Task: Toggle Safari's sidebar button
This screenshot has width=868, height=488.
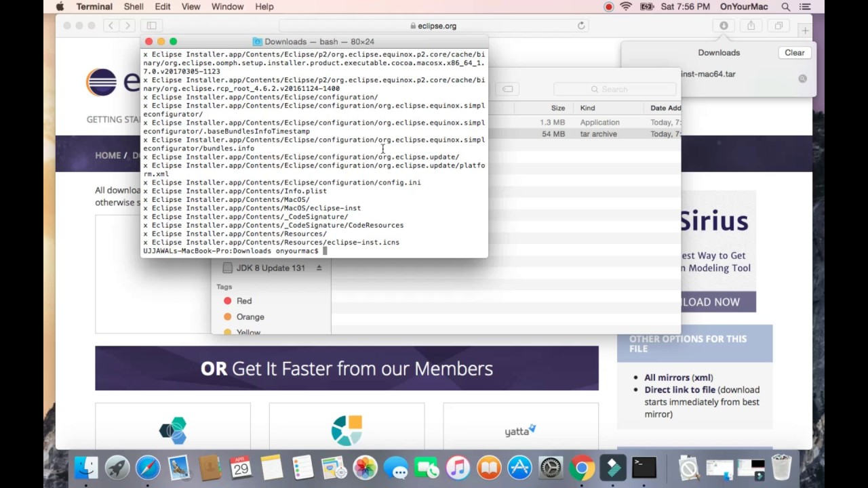Action: pyautogui.click(x=152, y=26)
